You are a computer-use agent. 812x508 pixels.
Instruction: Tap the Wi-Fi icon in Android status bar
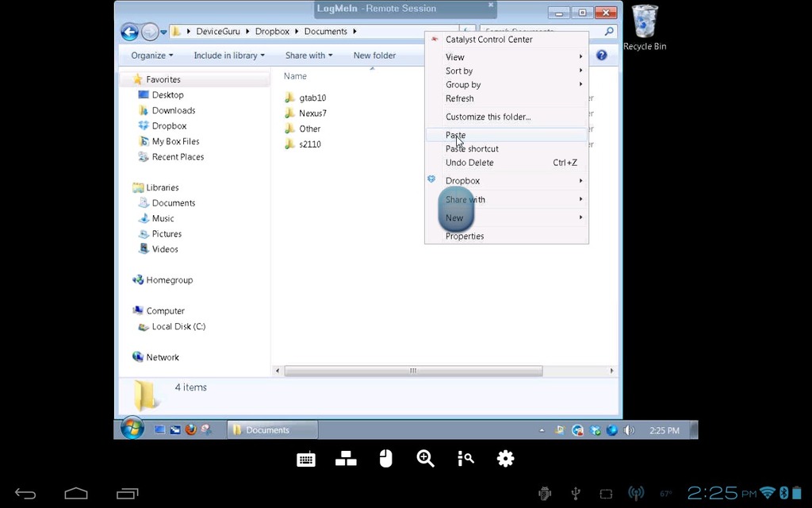(x=768, y=492)
